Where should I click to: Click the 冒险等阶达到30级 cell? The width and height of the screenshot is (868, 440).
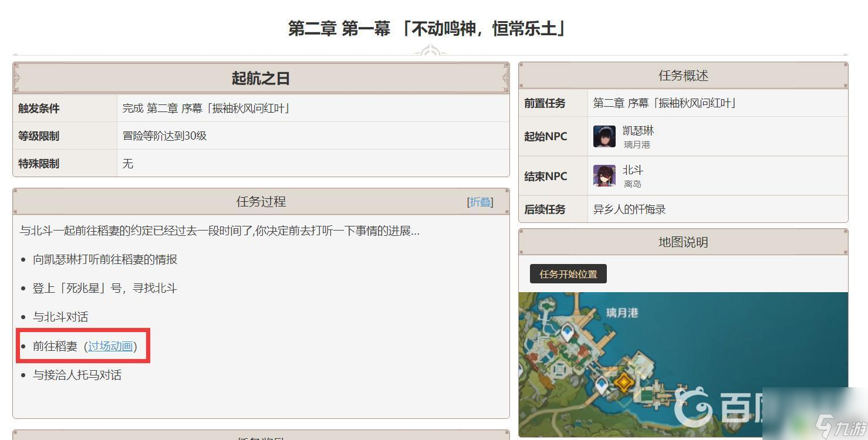click(313, 136)
